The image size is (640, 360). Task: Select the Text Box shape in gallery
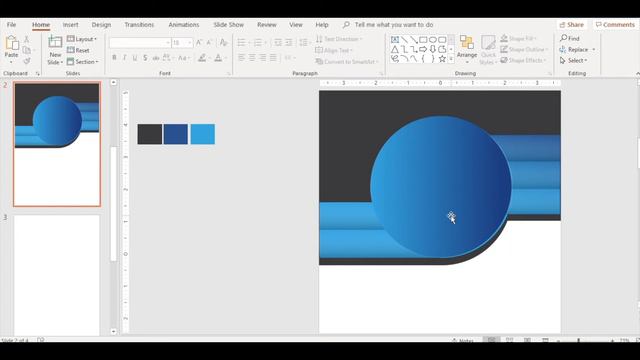[x=395, y=40]
